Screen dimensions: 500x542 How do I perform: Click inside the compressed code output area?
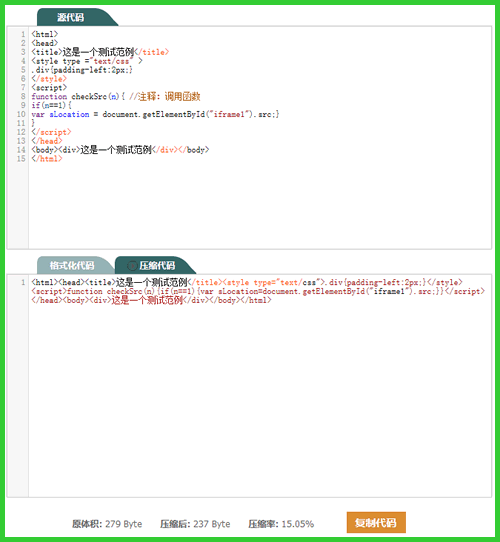click(x=260, y=386)
